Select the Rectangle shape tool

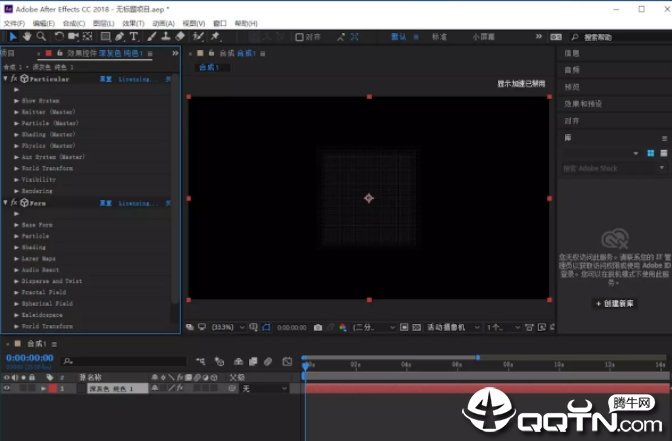click(105, 37)
